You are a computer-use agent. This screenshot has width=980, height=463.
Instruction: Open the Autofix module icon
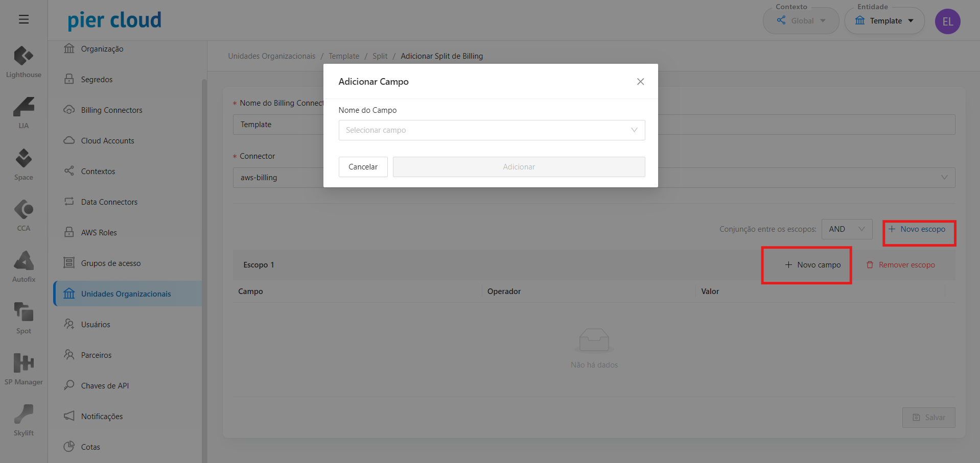click(24, 261)
